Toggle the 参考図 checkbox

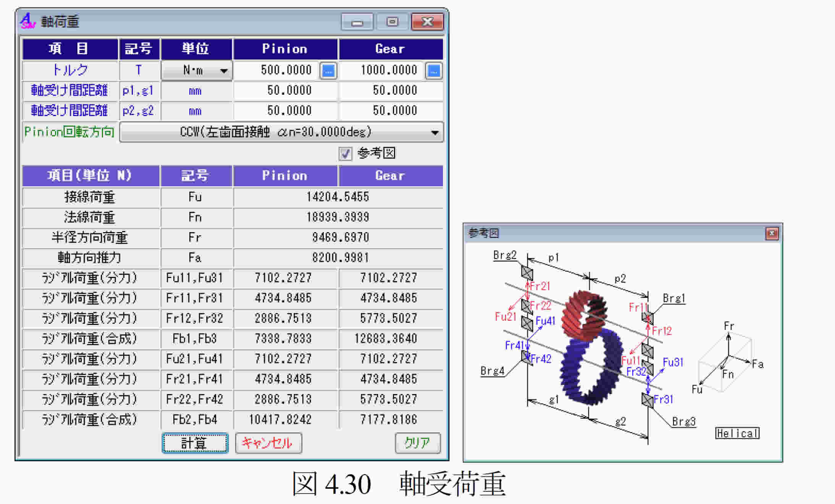pyautogui.click(x=345, y=154)
